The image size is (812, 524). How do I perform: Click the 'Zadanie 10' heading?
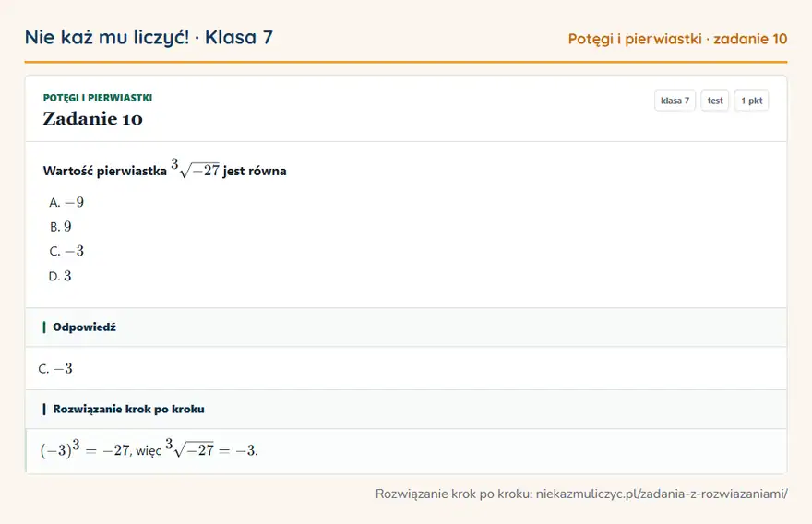[92, 119]
